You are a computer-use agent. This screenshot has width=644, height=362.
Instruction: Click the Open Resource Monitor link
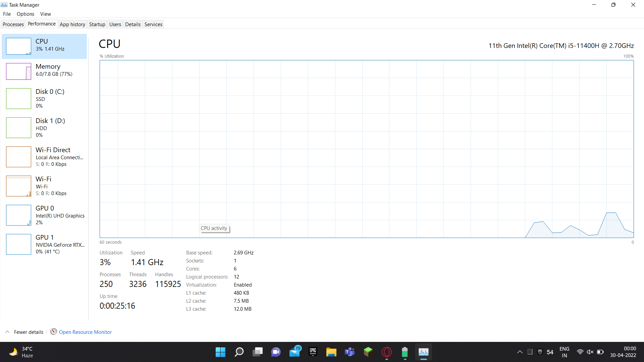(x=85, y=332)
